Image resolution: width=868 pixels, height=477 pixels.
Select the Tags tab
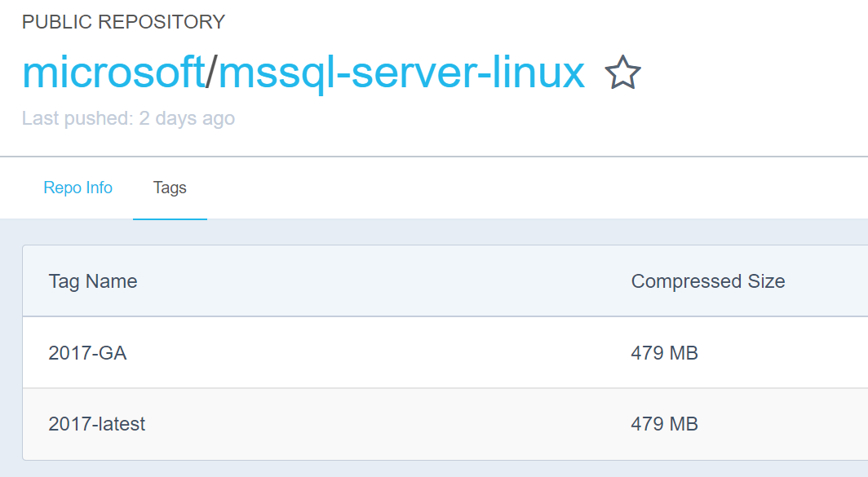point(170,188)
